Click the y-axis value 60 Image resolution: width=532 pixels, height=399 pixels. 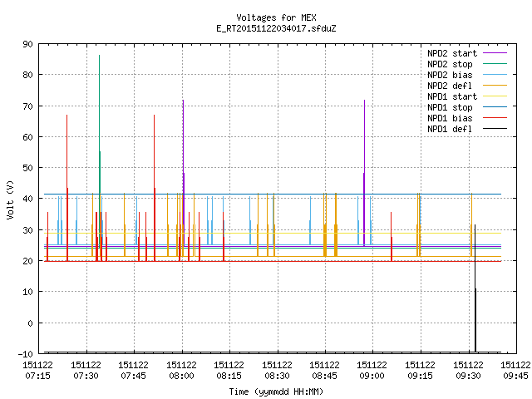(x=27, y=137)
